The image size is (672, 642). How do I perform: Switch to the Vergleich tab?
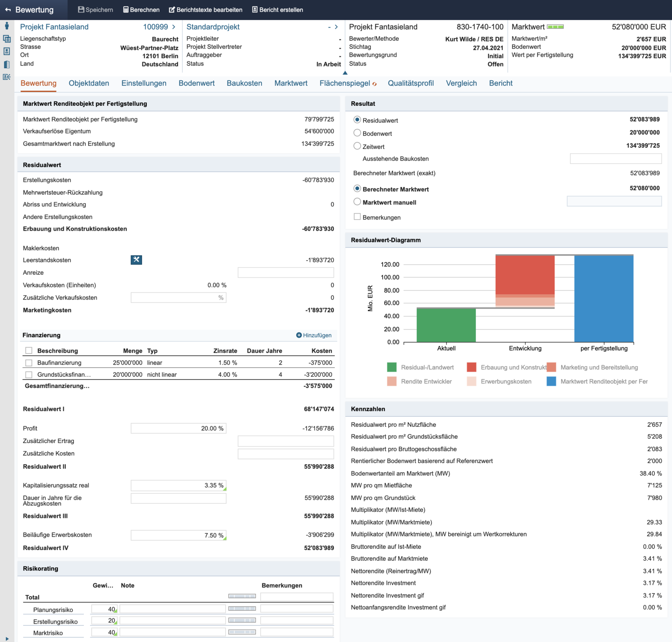pos(461,83)
